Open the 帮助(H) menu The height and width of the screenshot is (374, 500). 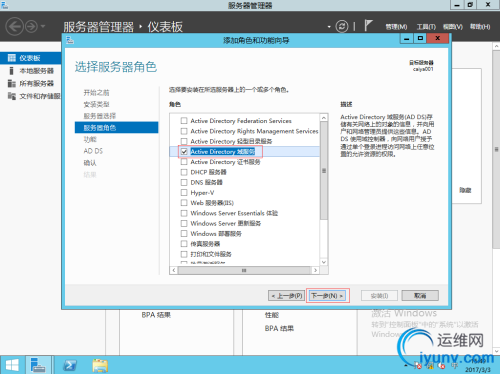(x=480, y=27)
